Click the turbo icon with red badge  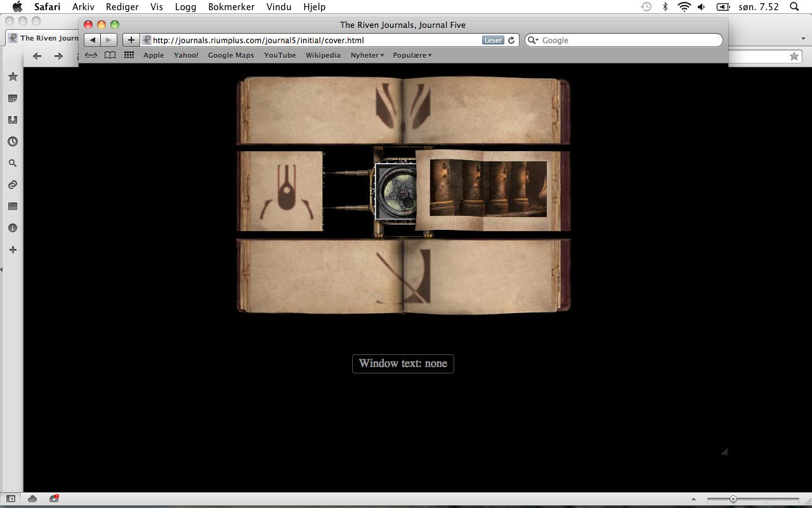pyautogui.click(x=54, y=498)
